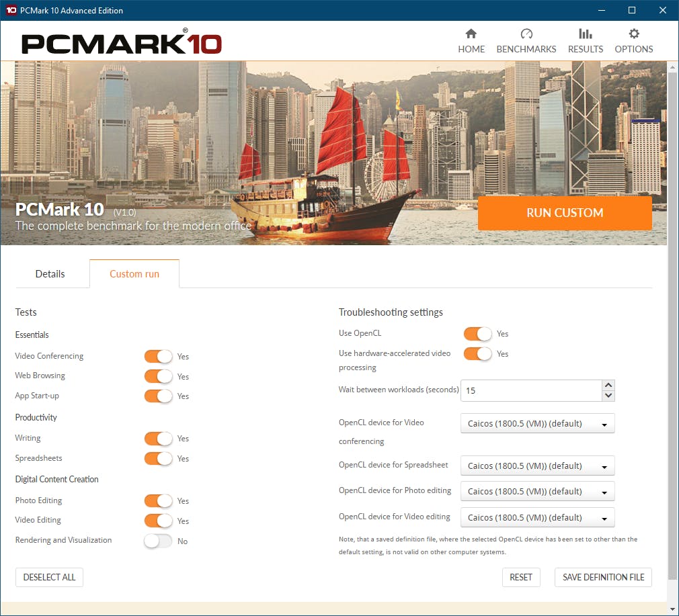Click the 'Productivity' heading
Screen dimensions: 679x616
pyautogui.click(x=36, y=417)
